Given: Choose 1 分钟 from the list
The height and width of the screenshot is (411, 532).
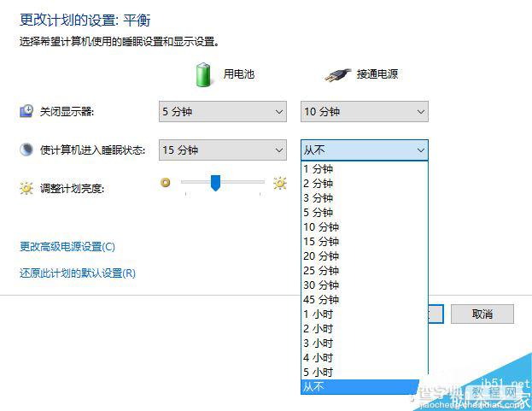Looking at the screenshot, I should pyautogui.click(x=365, y=168).
